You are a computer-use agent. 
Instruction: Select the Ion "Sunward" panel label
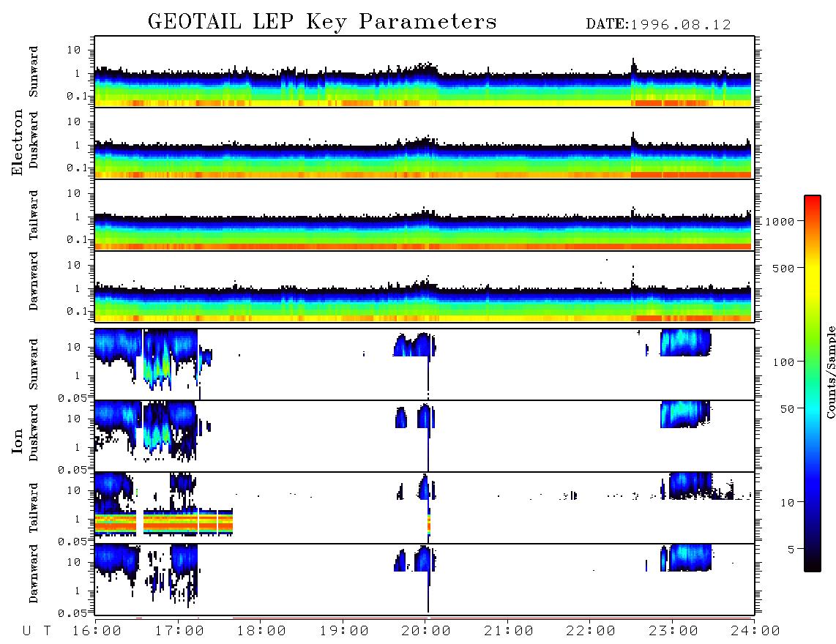point(34,364)
